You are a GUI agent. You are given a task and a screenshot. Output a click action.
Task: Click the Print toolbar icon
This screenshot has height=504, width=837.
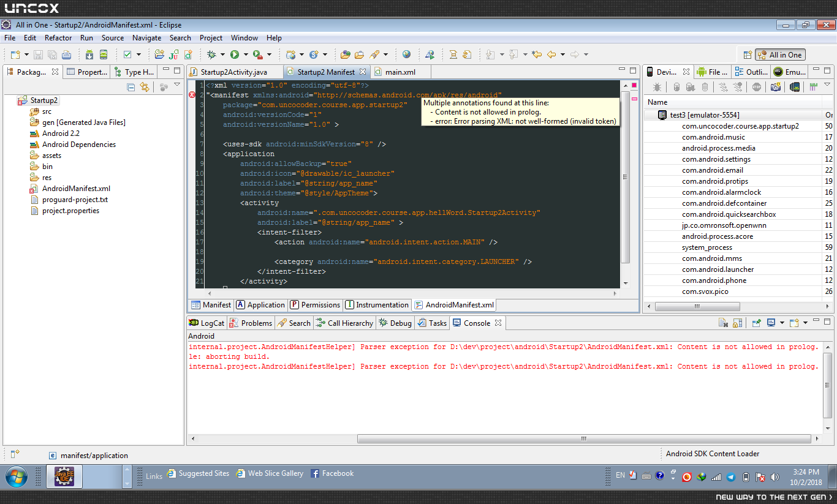point(66,55)
